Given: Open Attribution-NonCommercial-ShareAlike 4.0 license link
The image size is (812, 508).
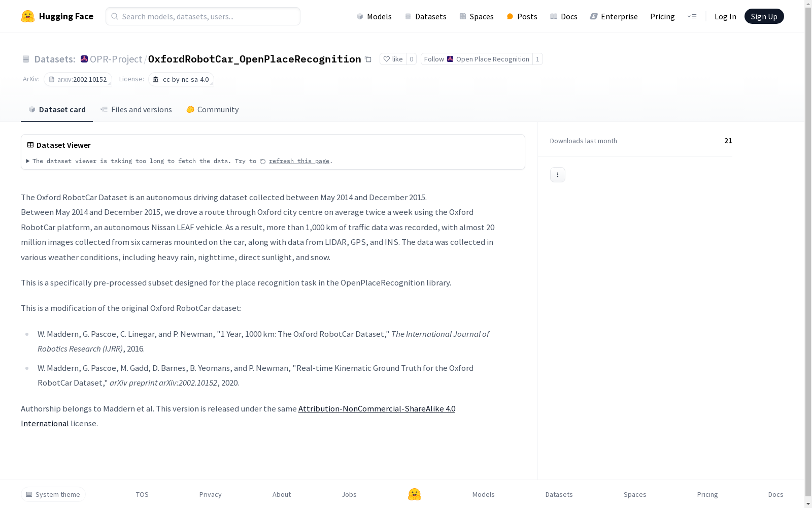Looking at the screenshot, I should tap(377, 409).
